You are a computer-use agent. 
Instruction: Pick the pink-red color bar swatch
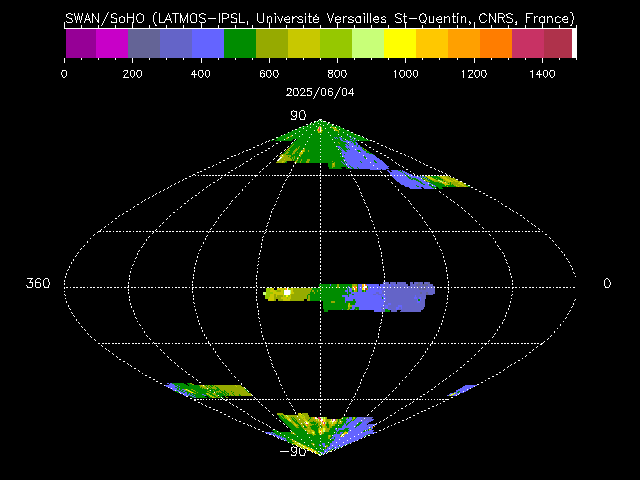pos(528,43)
